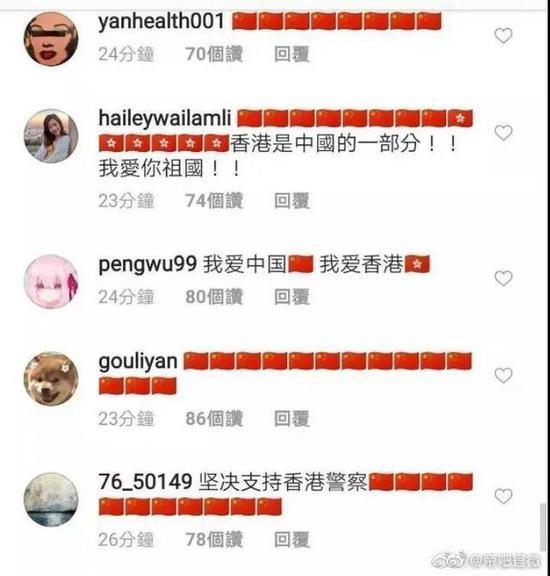The height and width of the screenshot is (576, 550).
Task: Open 76_50149's profile picture
Action: [x=51, y=500]
